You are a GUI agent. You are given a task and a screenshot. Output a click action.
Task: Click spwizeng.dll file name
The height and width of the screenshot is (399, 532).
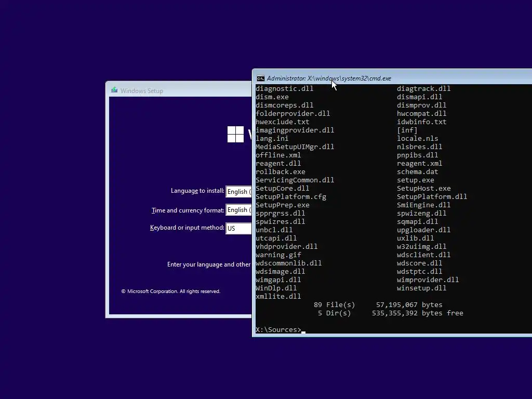421,214
